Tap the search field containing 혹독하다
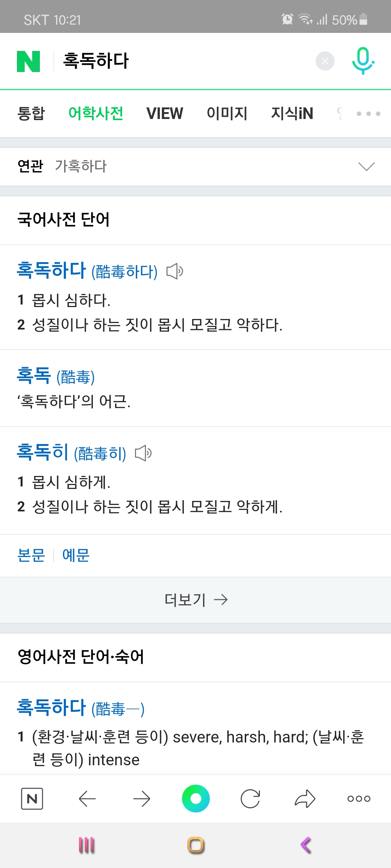Image resolution: width=391 pixels, height=868 pixels. click(181, 61)
